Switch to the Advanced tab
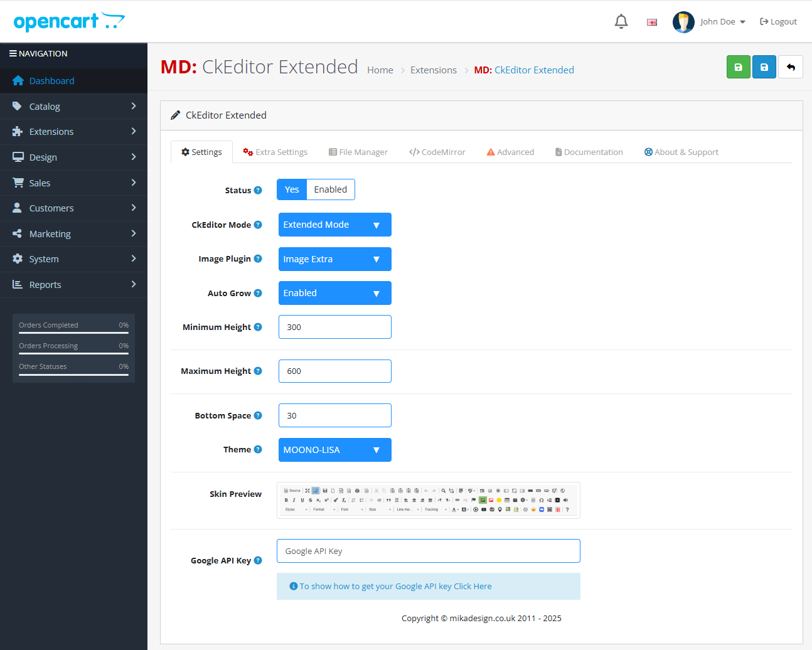The width and height of the screenshot is (812, 650). click(510, 152)
